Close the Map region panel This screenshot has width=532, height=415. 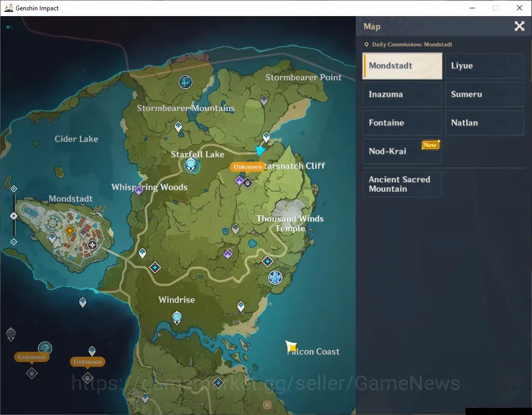pos(519,26)
